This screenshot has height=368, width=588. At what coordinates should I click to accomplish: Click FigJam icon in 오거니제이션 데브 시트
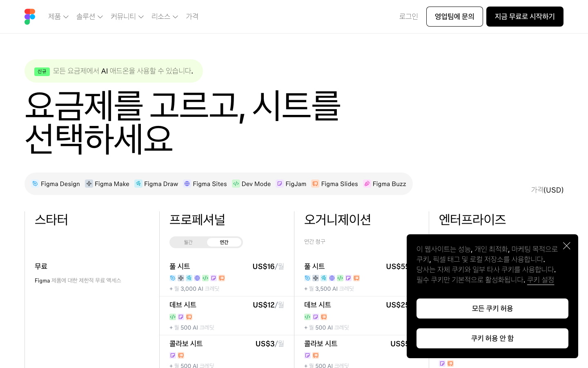point(316,317)
